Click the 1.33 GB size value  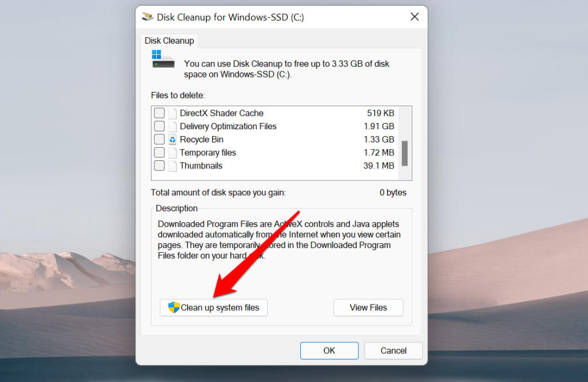point(379,139)
